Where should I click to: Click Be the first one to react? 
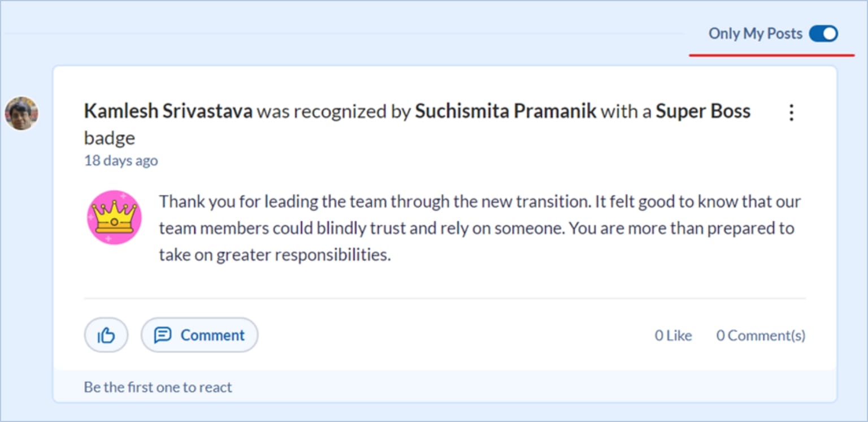click(x=158, y=387)
